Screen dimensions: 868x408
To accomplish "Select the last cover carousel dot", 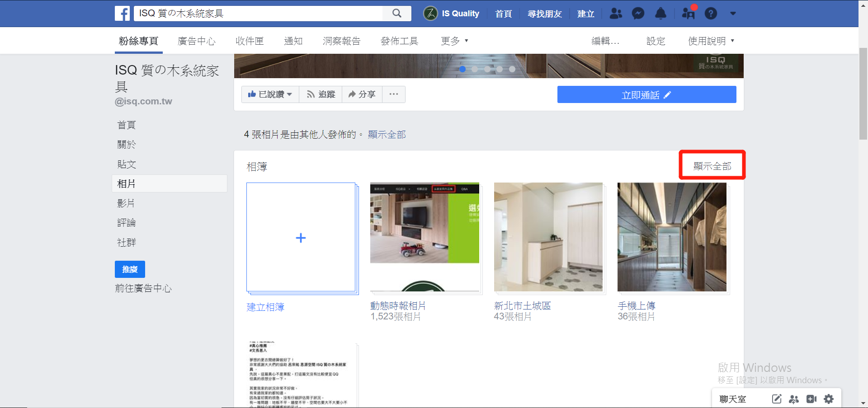I will (x=512, y=69).
